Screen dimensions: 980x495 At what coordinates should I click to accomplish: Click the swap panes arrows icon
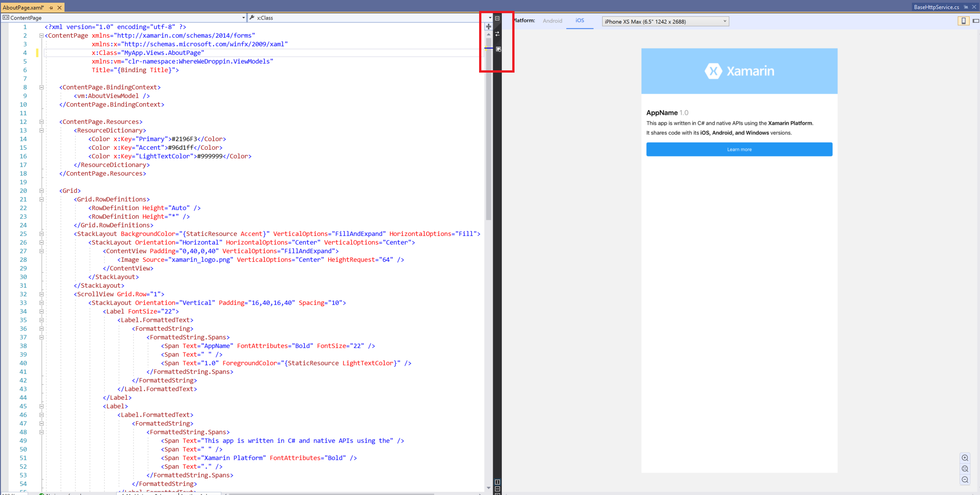[x=497, y=34]
